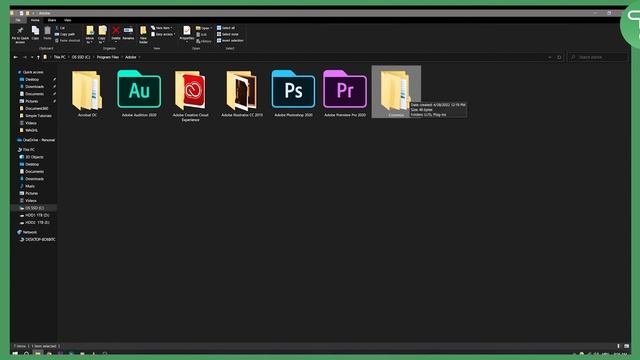Click OS SSD (C:) in address breadcrumb
This screenshot has width=640, height=360.
81,57
